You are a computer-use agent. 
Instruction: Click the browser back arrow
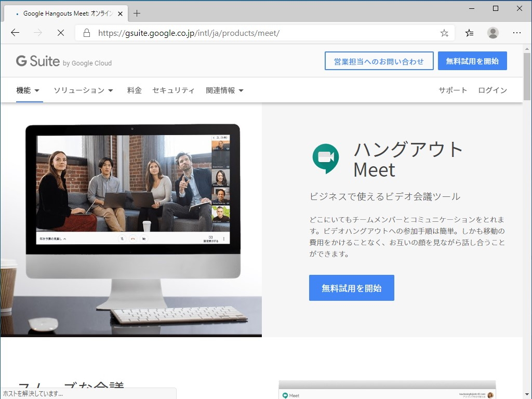coord(15,32)
